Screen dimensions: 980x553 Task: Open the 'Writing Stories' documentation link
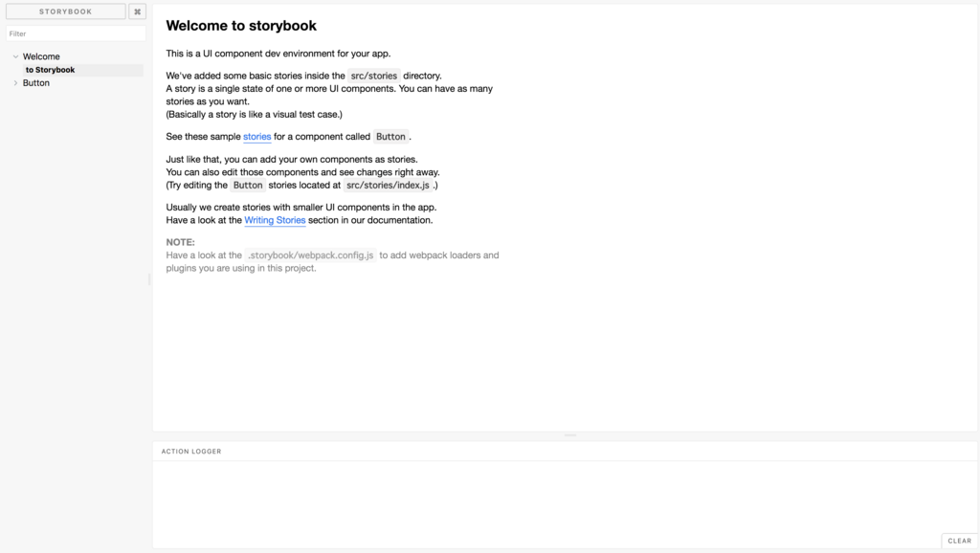275,220
